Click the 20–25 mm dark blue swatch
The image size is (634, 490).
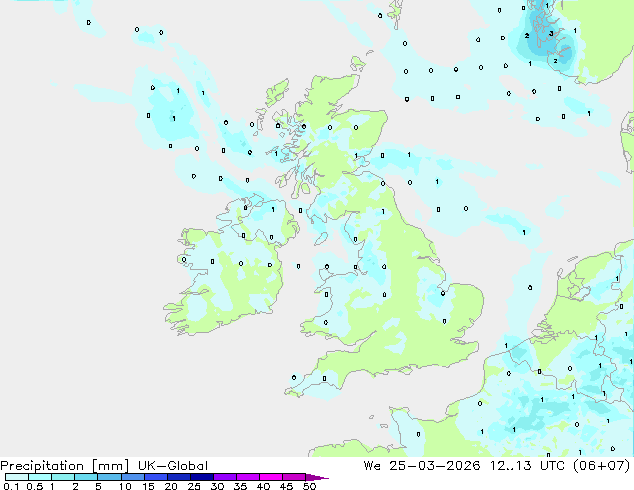pyautogui.click(x=178, y=477)
